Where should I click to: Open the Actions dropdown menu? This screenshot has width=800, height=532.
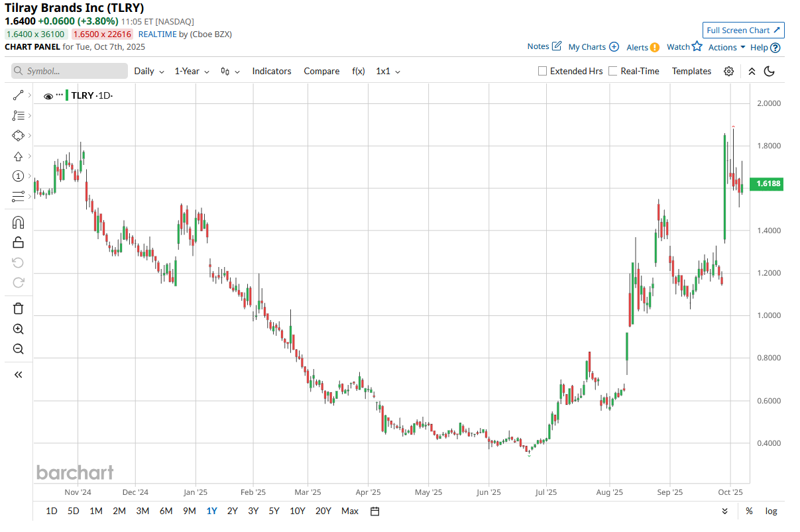(727, 47)
